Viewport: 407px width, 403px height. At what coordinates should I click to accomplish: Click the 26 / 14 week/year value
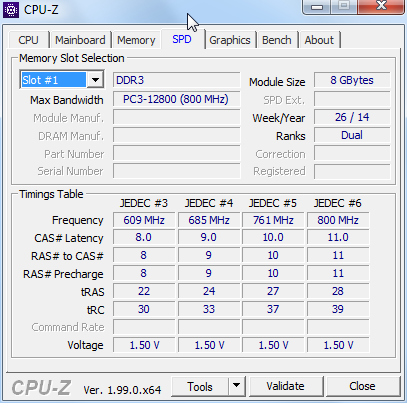pos(352,117)
